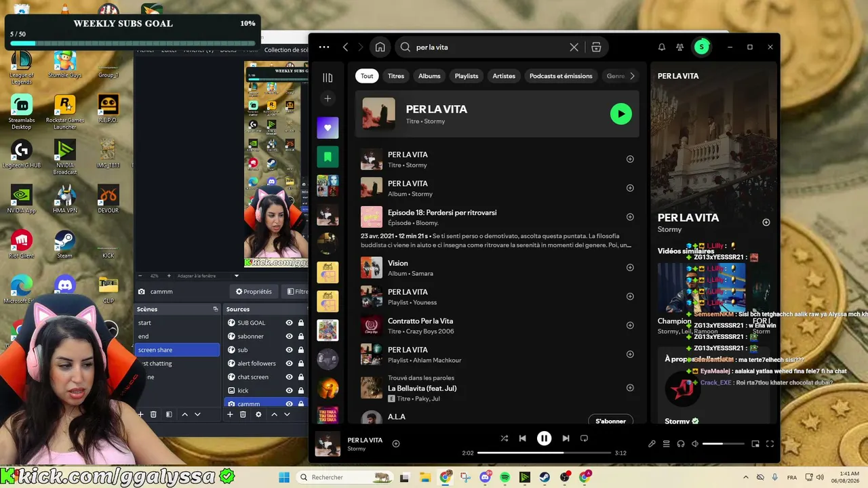Viewport: 868px width, 488px height.
Task: Open Propriétés for the cammm source
Action: 254,291
